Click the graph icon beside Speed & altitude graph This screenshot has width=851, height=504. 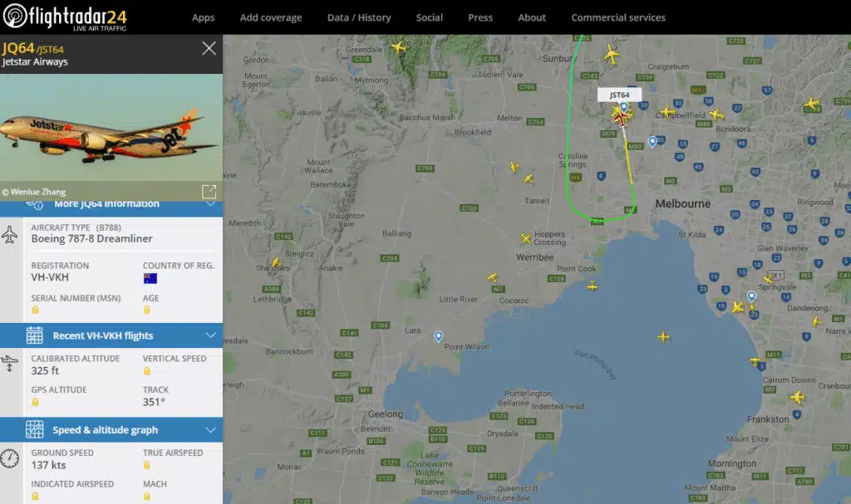pos(35,429)
